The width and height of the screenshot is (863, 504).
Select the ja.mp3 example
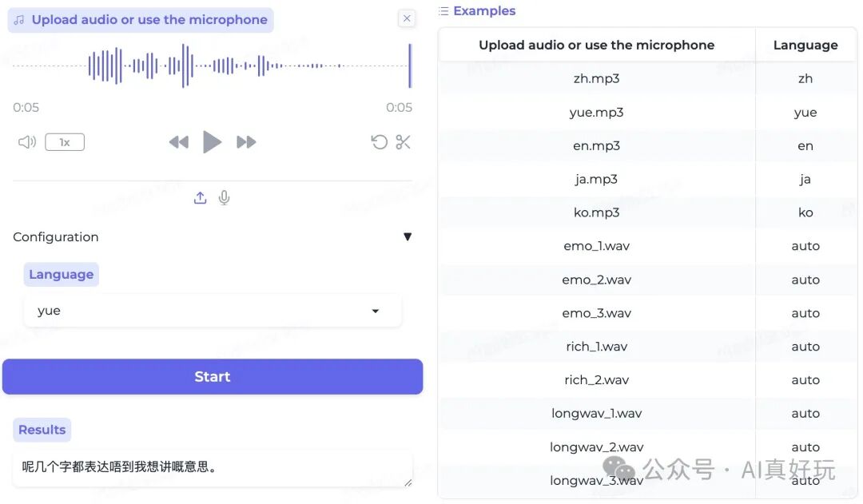(x=596, y=180)
